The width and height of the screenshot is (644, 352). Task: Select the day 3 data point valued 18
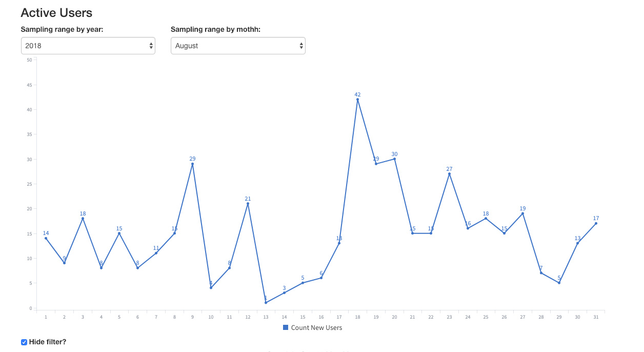83,219
